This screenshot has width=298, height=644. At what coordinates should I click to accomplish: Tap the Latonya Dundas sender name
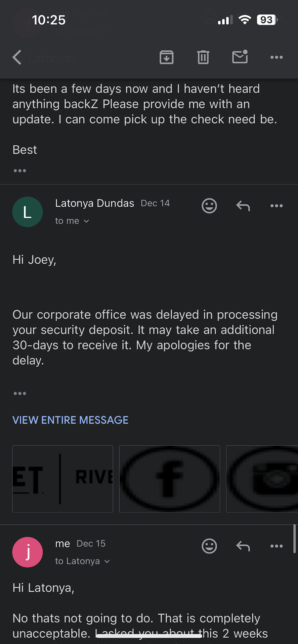click(x=94, y=203)
